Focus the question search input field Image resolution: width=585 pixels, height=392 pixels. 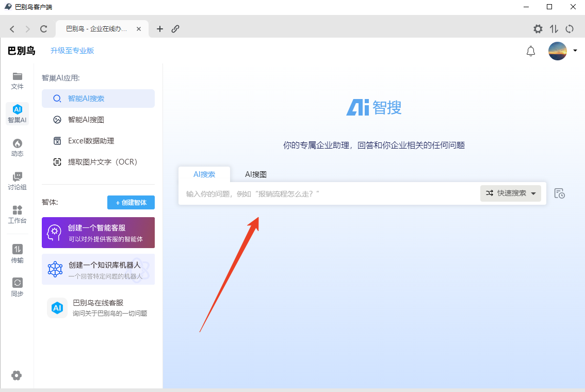328,193
